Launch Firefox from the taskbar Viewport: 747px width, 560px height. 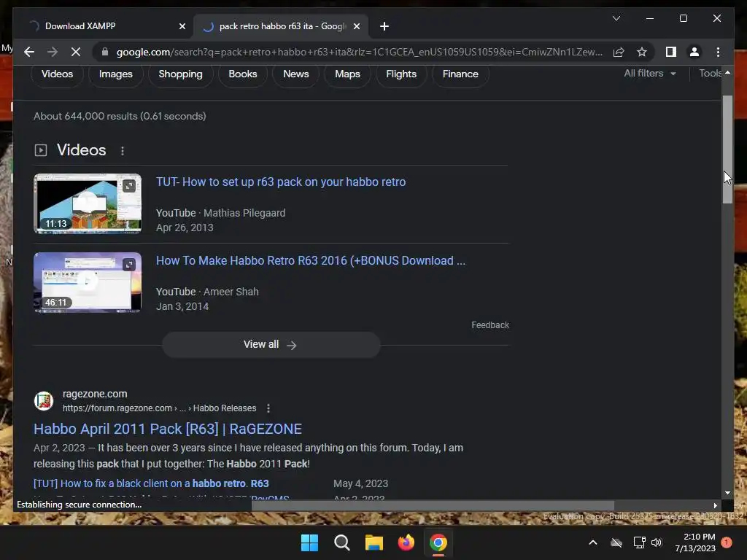406,542
